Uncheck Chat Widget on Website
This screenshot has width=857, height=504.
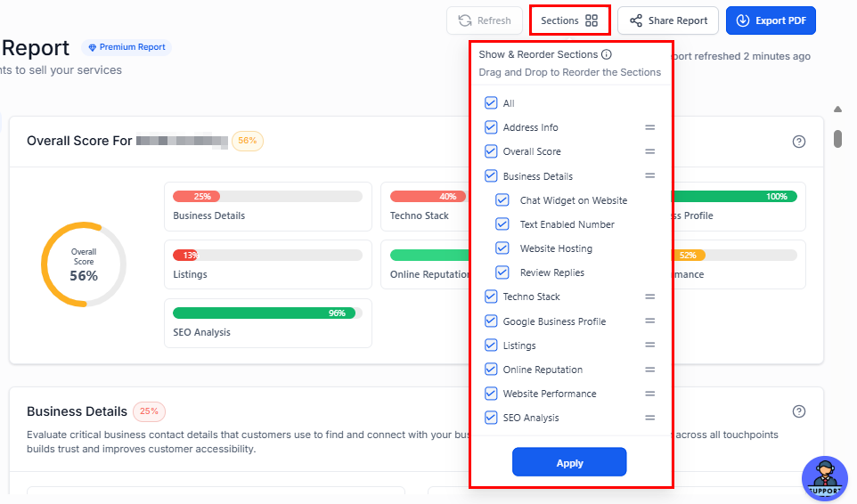point(502,199)
